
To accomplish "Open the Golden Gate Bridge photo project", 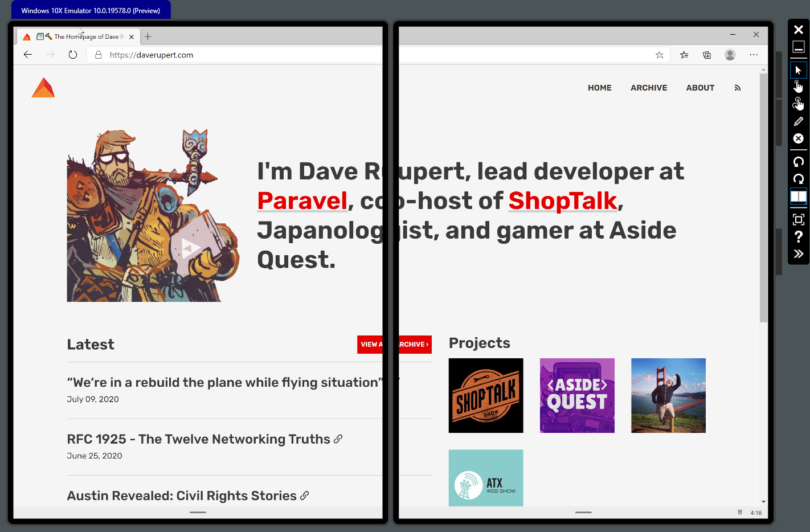I will pos(668,395).
